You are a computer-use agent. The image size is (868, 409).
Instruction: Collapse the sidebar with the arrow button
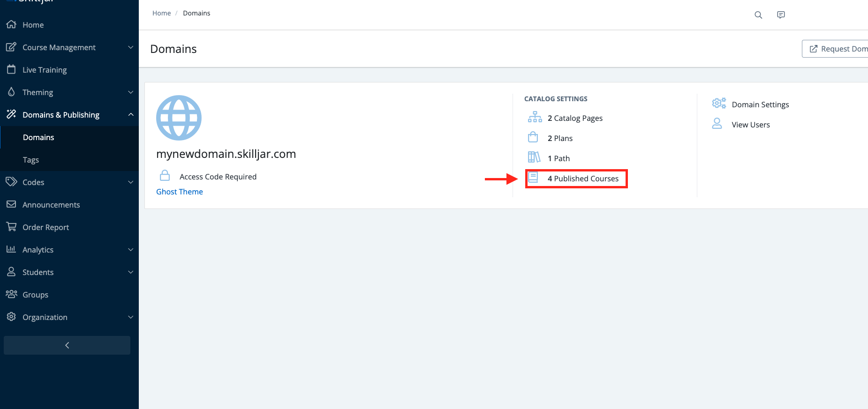[x=67, y=345]
